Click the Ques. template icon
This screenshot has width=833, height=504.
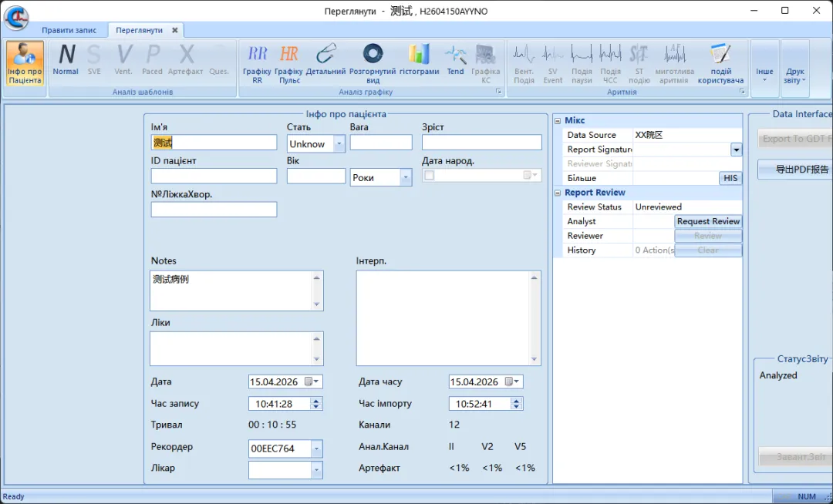point(219,59)
